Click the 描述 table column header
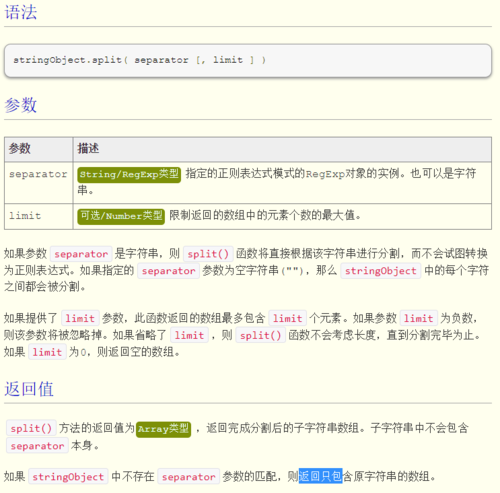This screenshot has height=493, width=500. coord(282,149)
